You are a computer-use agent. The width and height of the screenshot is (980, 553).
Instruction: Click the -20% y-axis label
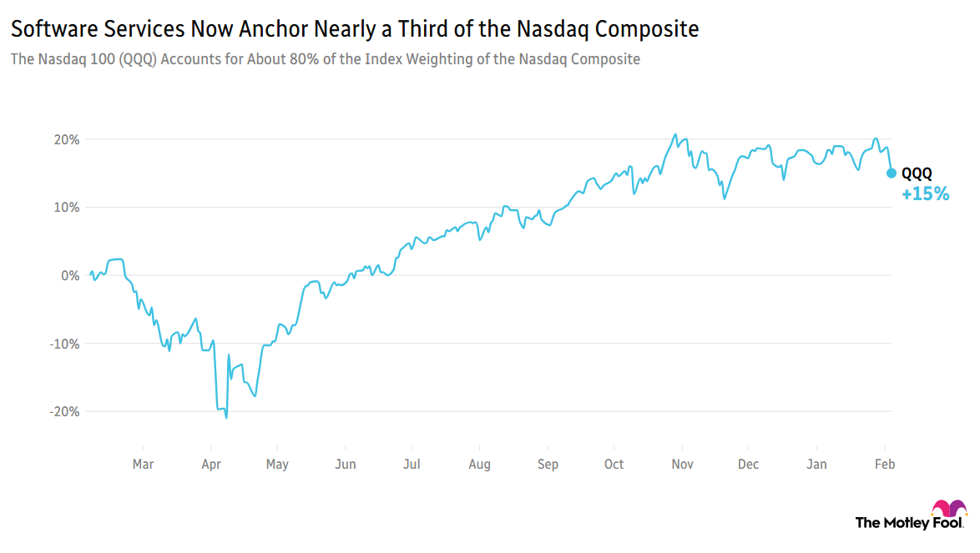(67, 412)
